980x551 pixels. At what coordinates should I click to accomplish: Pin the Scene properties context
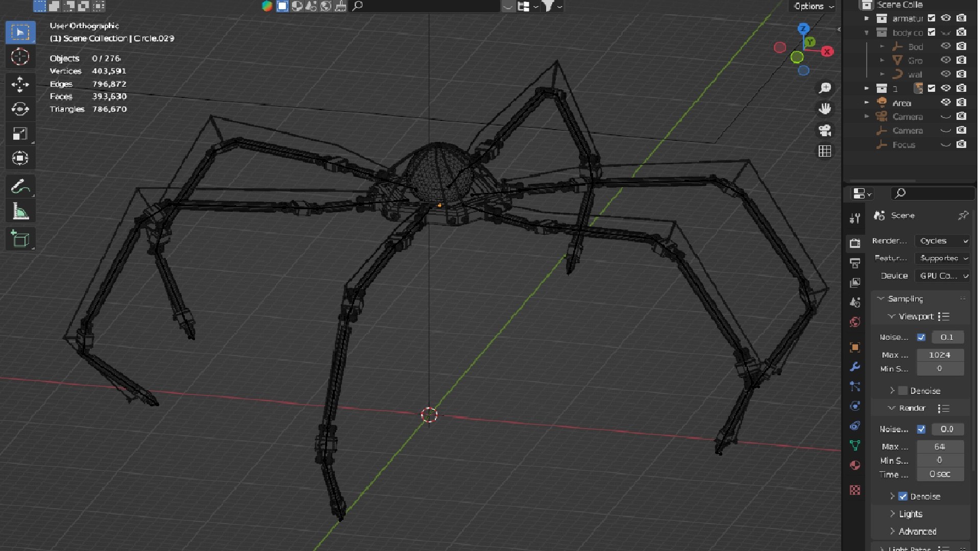click(x=963, y=216)
